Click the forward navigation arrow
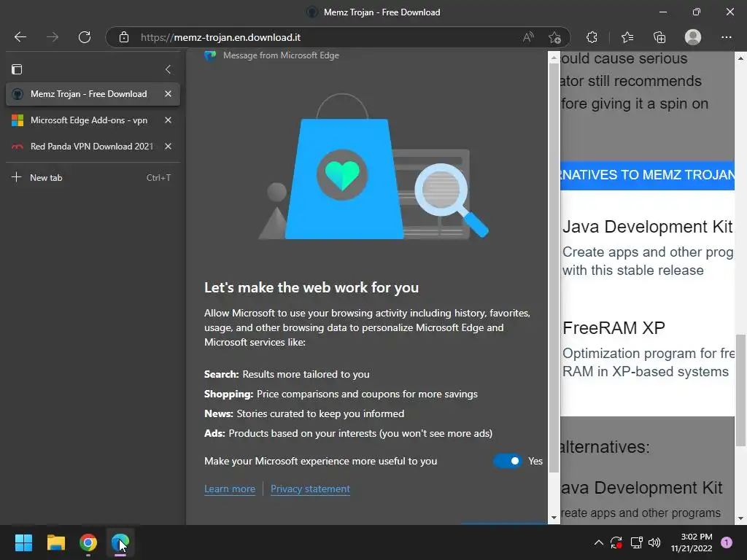Image resolution: width=747 pixels, height=560 pixels. pos(53,37)
